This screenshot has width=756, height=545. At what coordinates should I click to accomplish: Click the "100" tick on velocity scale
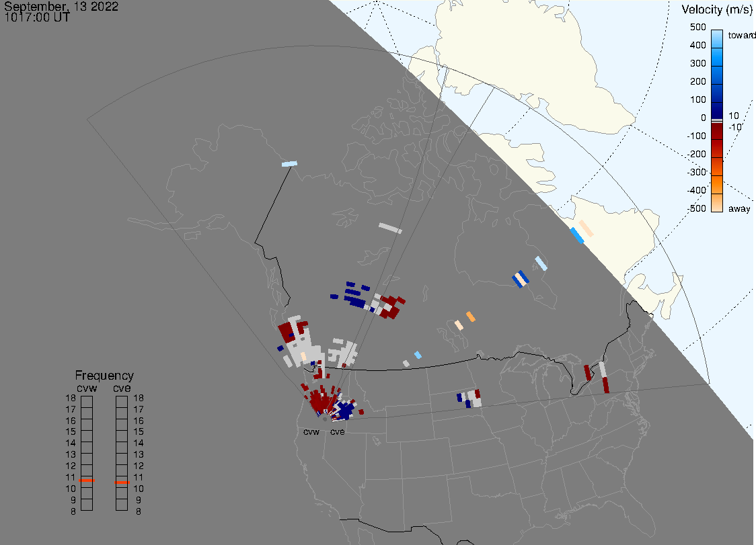(x=697, y=99)
